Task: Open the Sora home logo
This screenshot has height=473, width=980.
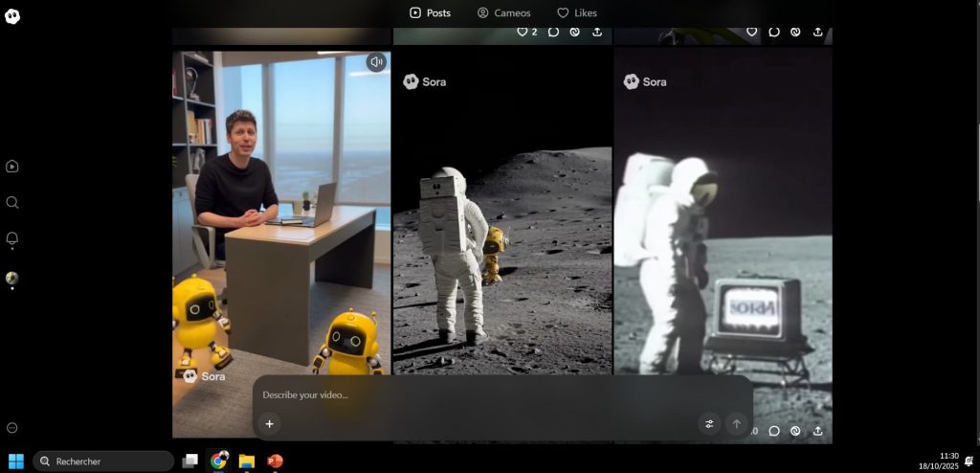Action: (12, 16)
